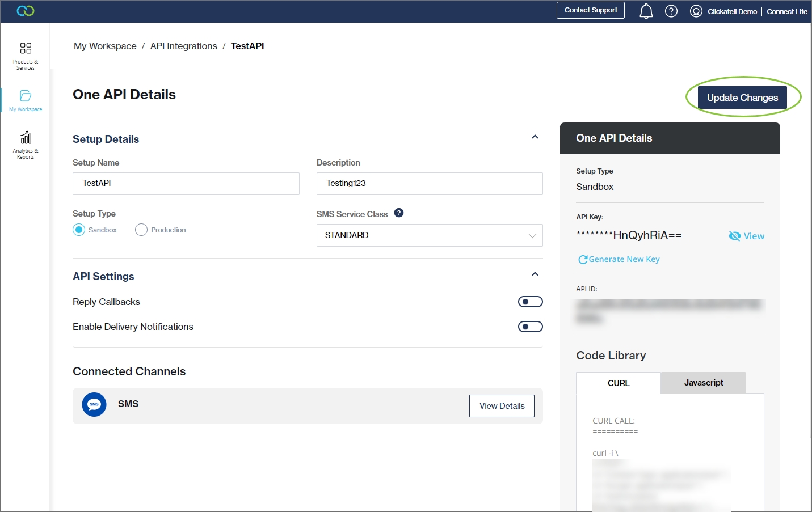This screenshot has width=812, height=512.
Task: Click the Update Changes button
Action: [x=742, y=98]
